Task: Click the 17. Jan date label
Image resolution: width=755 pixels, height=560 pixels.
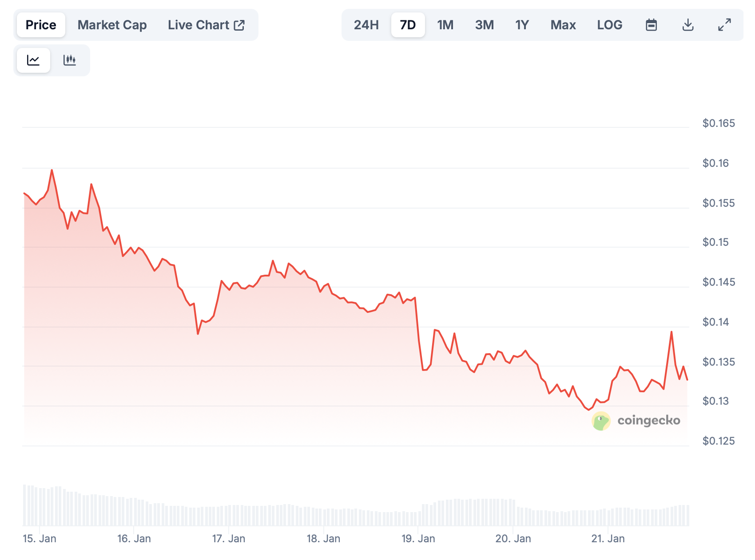Action: (228, 539)
